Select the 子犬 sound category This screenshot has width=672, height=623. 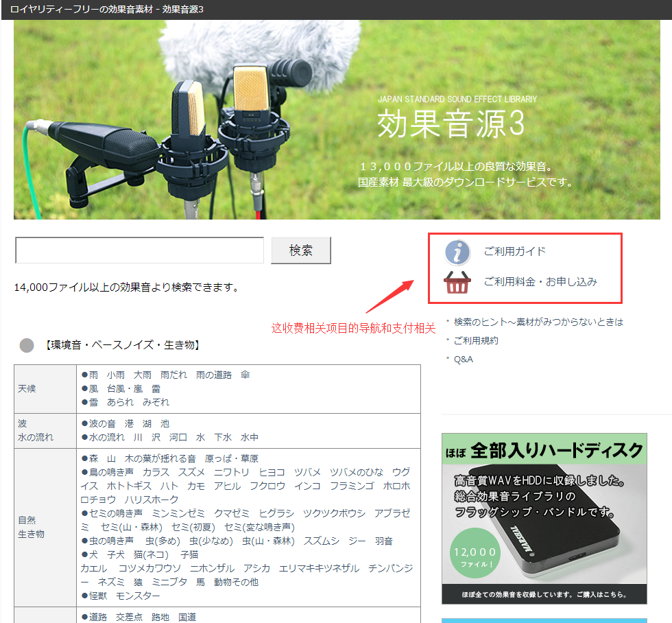pos(116,555)
